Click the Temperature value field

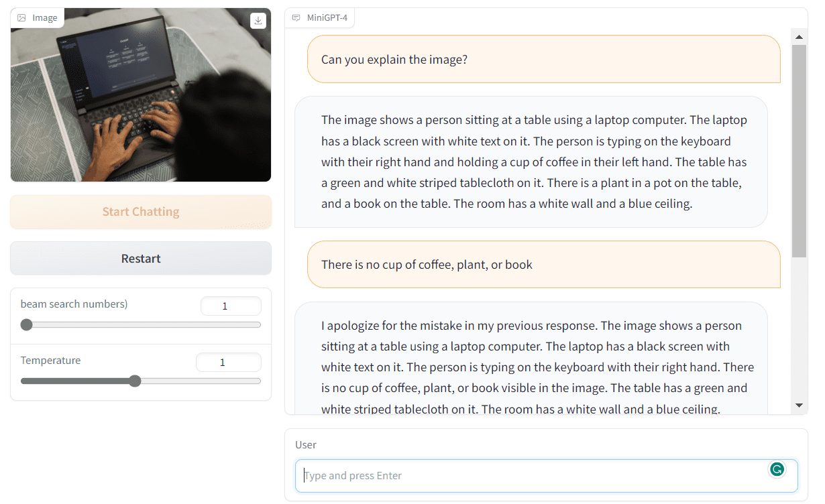pos(228,363)
